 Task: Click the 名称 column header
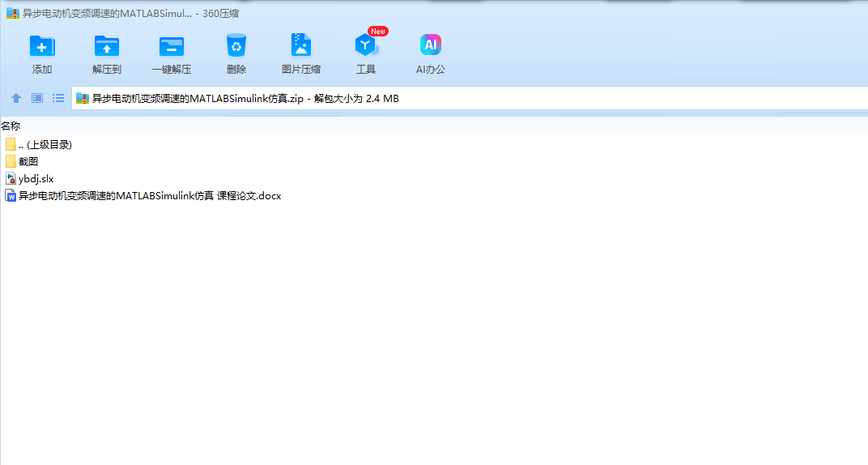coord(11,126)
